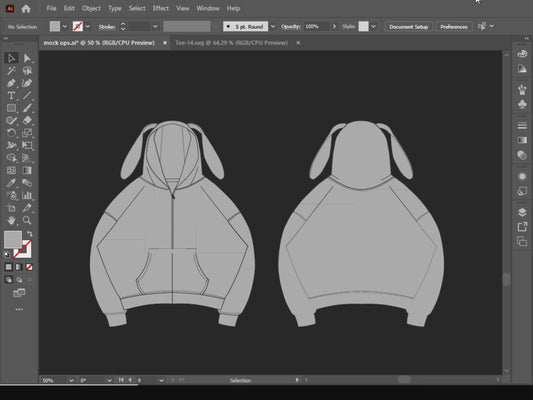Image resolution: width=533 pixels, height=400 pixels.
Task: Select the Magic Wand tool
Action: tap(11, 71)
